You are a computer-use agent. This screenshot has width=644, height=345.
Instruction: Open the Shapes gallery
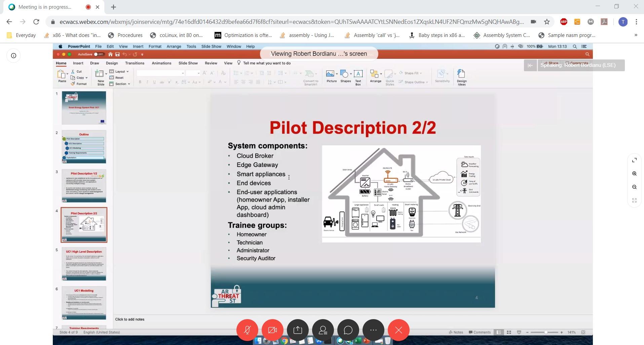tap(346, 76)
